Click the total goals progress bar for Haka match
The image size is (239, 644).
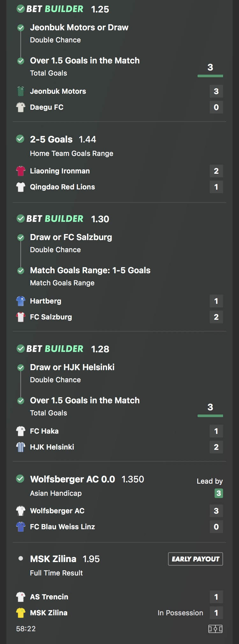pyautogui.click(x=210, y=416)
